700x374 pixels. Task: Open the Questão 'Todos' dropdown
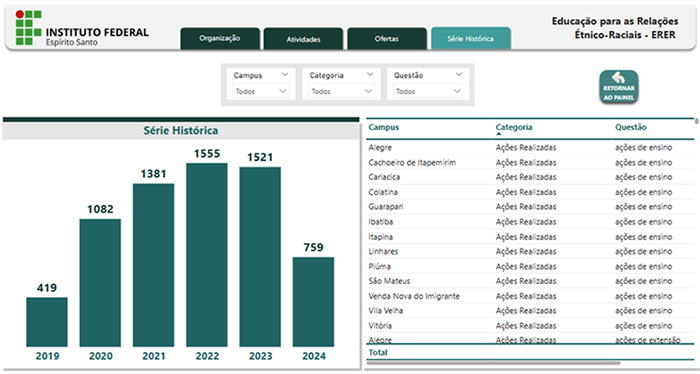point(428,91)
